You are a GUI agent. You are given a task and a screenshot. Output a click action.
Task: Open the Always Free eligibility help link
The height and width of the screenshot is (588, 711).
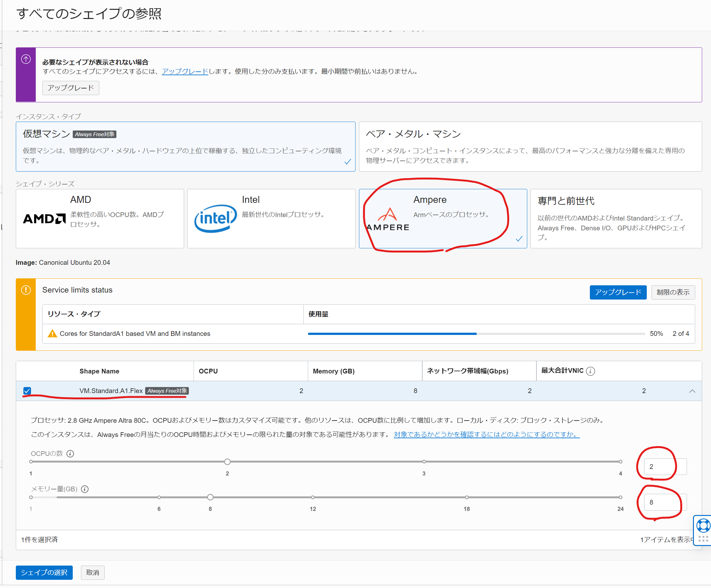tap(486, 434)
